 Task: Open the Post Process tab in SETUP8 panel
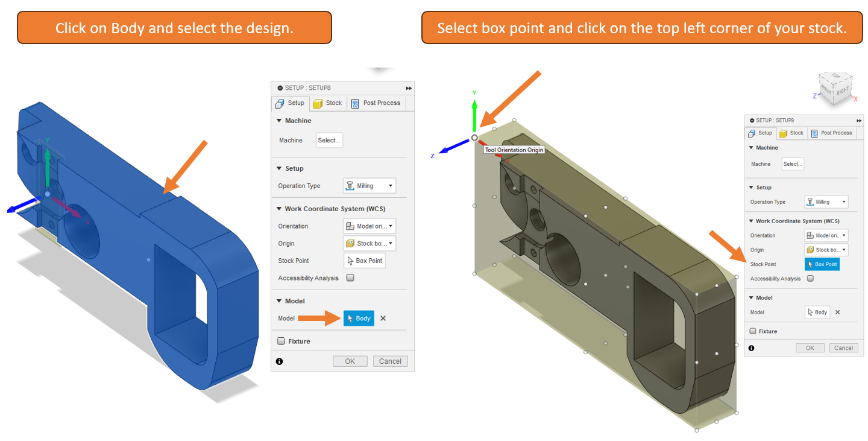coord(376,103)
